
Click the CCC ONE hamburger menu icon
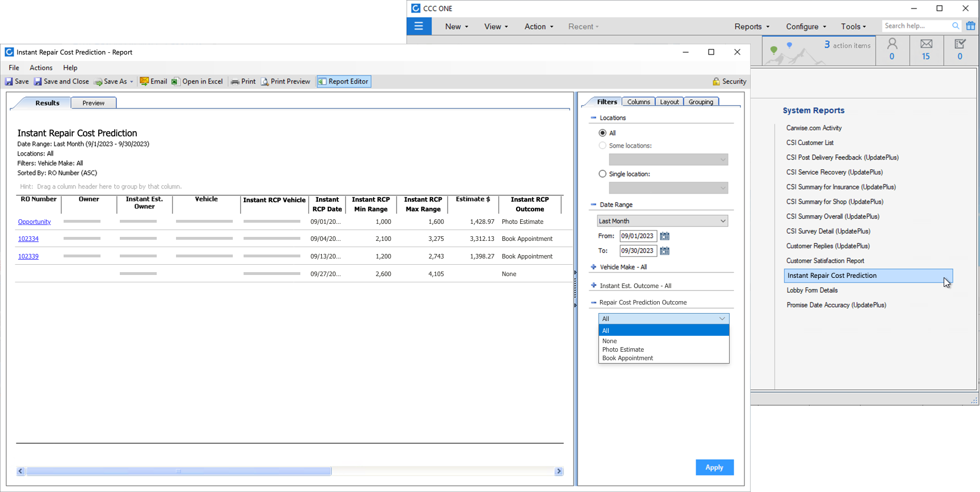tap(419, 26)
